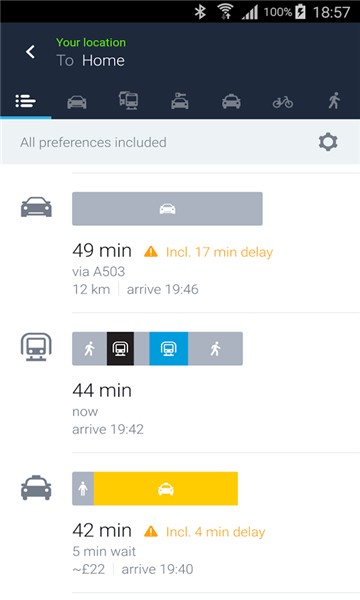Screen dimensions: 360x600
Task: Tap the black train segment in route bar
Action: pos(120,349)
